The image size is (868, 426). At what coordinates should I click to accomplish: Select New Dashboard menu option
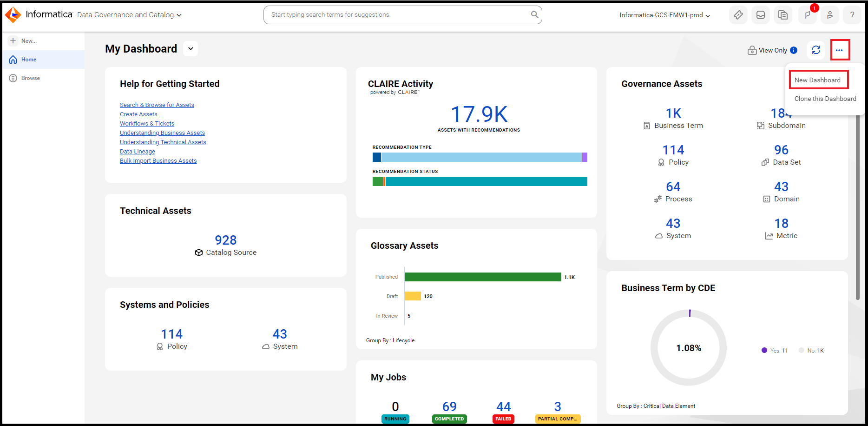tap(817, 80)
